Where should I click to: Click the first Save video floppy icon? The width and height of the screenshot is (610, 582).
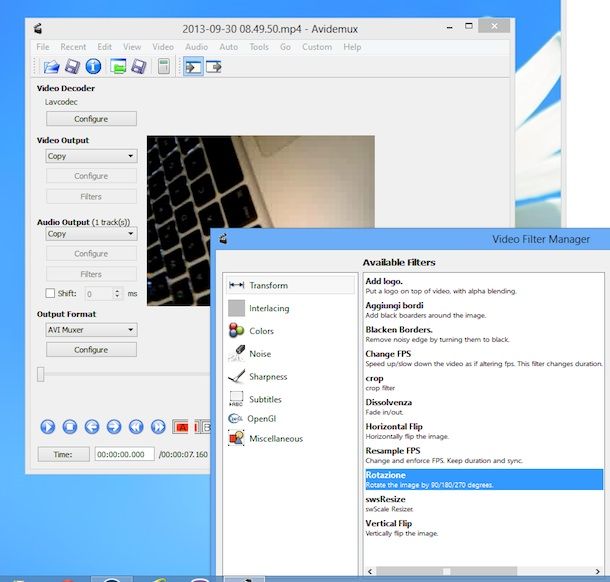(x=72, y=67)
